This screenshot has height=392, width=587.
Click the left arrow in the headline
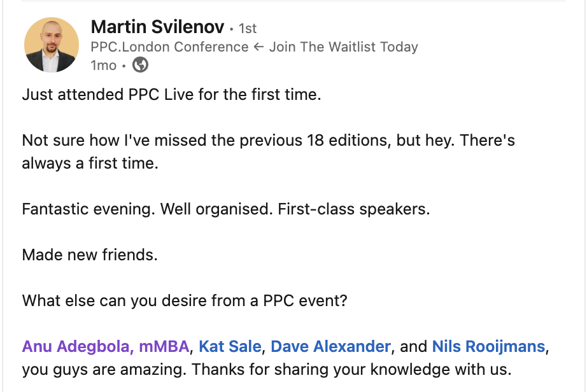[258, 46]
